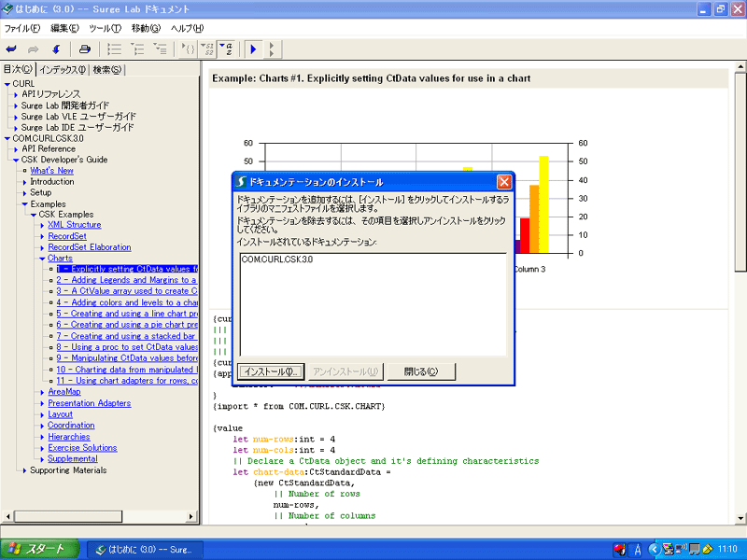This screenshot has height=560, width=747.
Task: Open '6 - Creating and using a pie chart' example
Action: pyautogui.click(x=127, y=324)
